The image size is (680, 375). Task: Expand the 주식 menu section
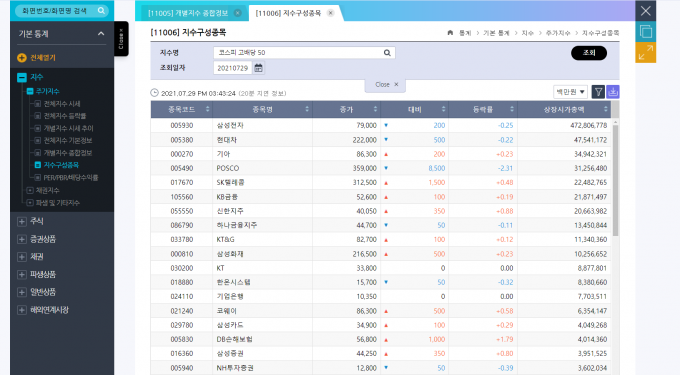22,222
